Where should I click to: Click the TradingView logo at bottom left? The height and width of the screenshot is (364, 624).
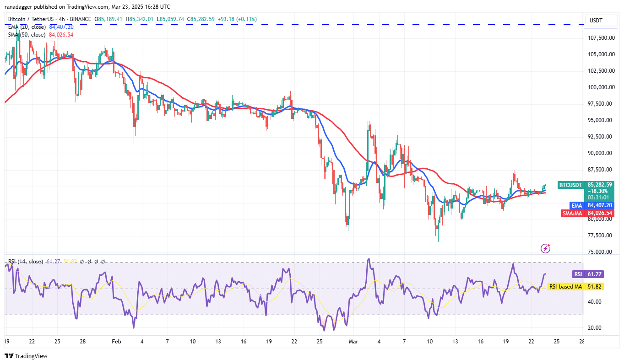[26, 356]
